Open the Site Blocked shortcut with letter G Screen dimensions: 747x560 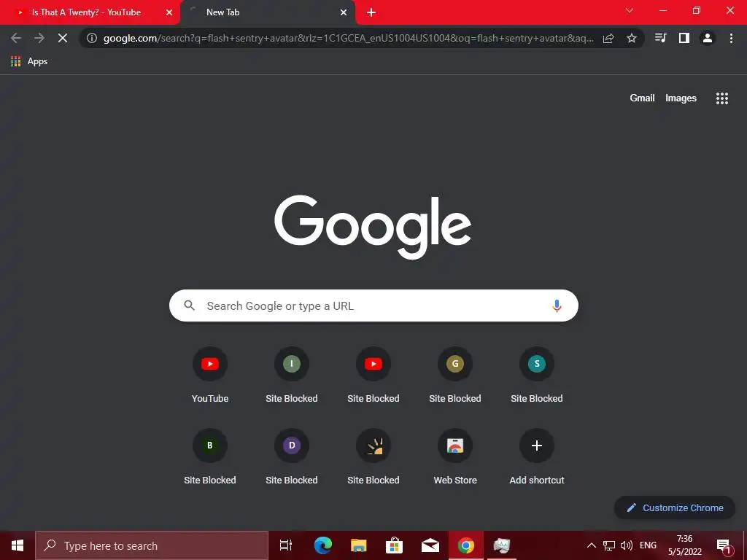click(x=455, y=375)
